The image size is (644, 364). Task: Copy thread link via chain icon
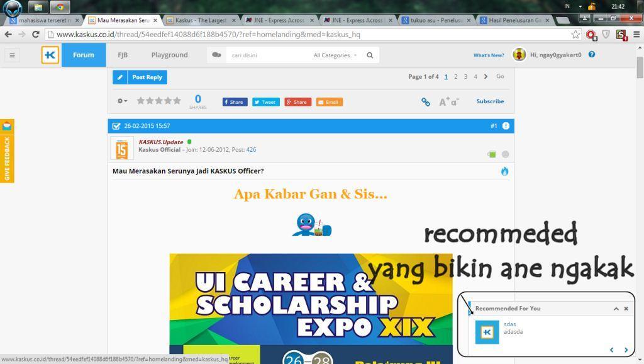pyautogui.click(x=426, y=101)
